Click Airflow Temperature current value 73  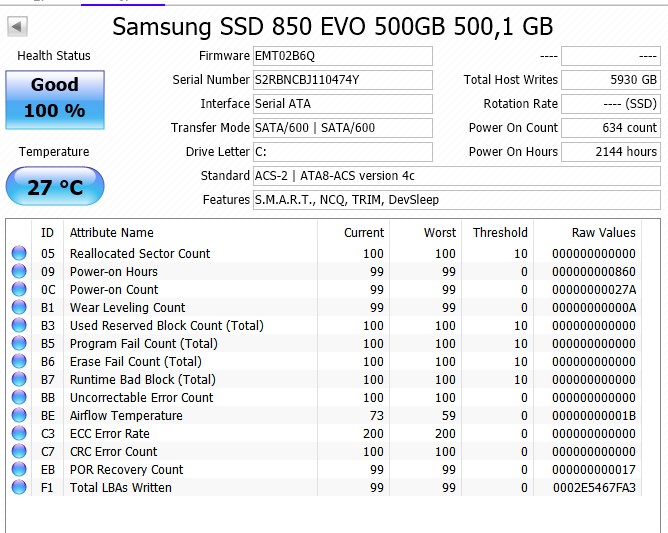[377, 415]
